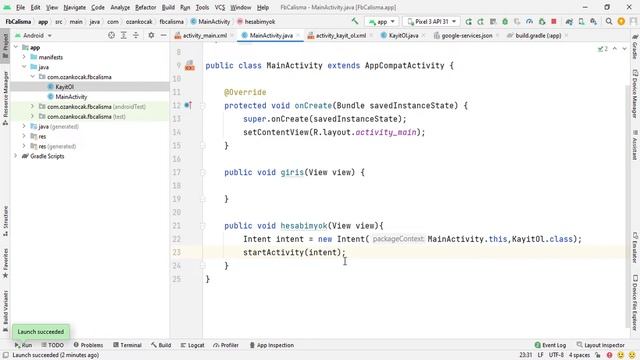Select MainActivity in project tree
This screenshot has height=360, width=640.
click(71, 97)
